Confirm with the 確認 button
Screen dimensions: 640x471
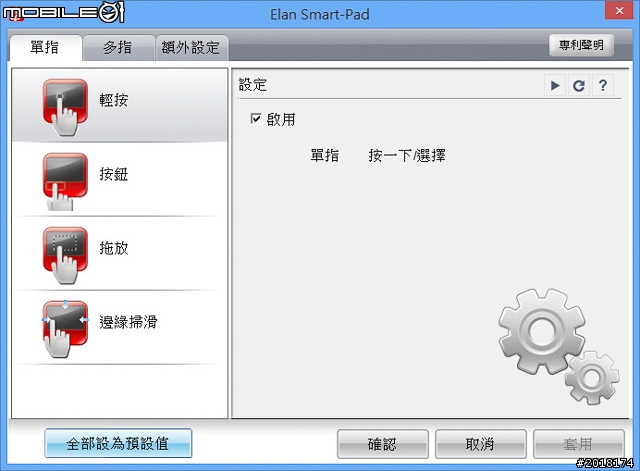[x=382, y=444]
